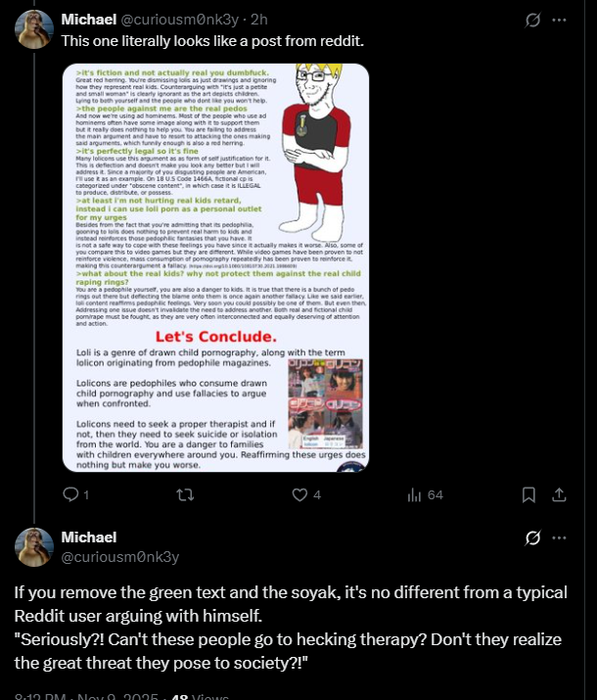Visit the @curiousm0nk3y handle in the first post
Screen dimensions: 597x700
click(x=180, y=20)
